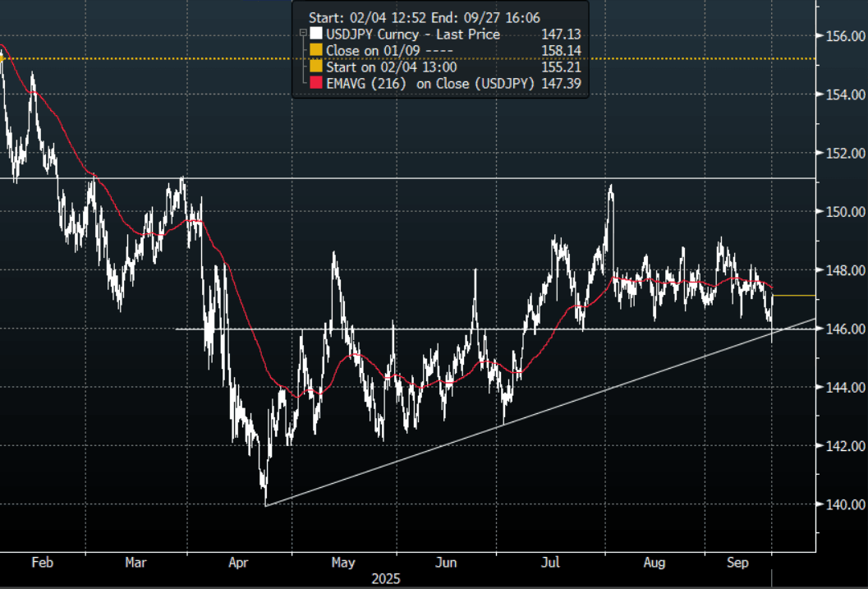This screenshot has width=868, height=589.
Task: Click the yellow Close on 01/09 swatch
Action: (316, 51)
